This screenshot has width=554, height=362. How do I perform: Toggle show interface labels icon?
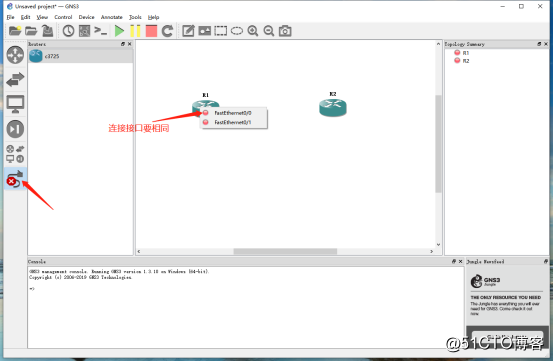pos(84,31)
